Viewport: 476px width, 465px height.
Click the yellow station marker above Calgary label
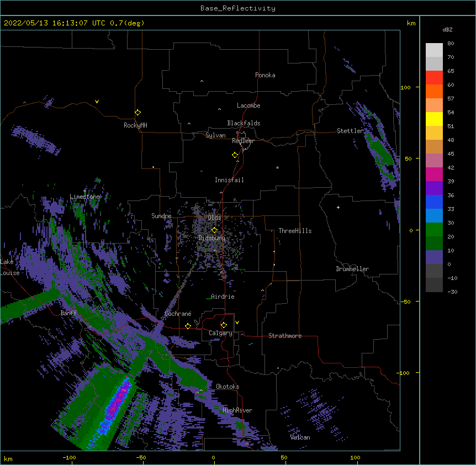click(x=224, y=325)
